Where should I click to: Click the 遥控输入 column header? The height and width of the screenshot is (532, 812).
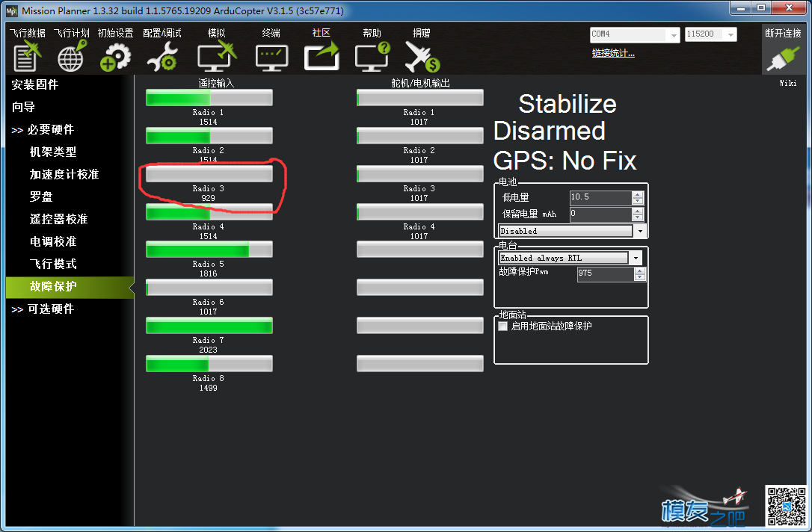pos(216,83)
